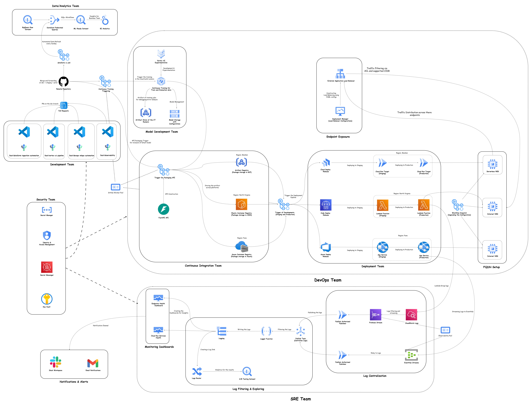This screenshot has height=405, width=532.
Task: Click the "Continuous Integration Team" label
Action: 203,266
